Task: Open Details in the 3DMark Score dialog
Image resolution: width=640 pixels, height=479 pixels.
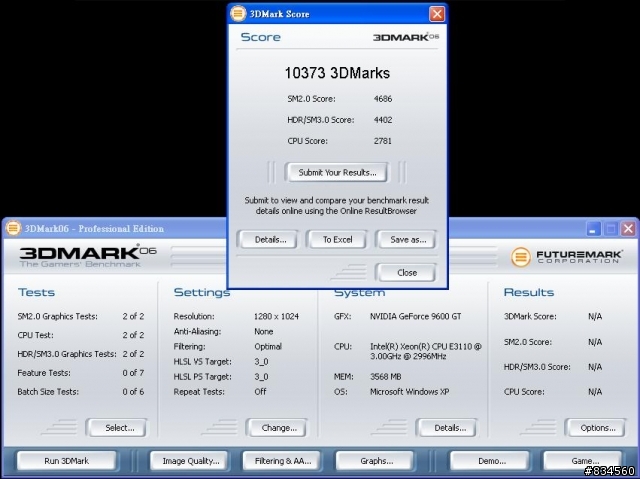Action: 270,240
